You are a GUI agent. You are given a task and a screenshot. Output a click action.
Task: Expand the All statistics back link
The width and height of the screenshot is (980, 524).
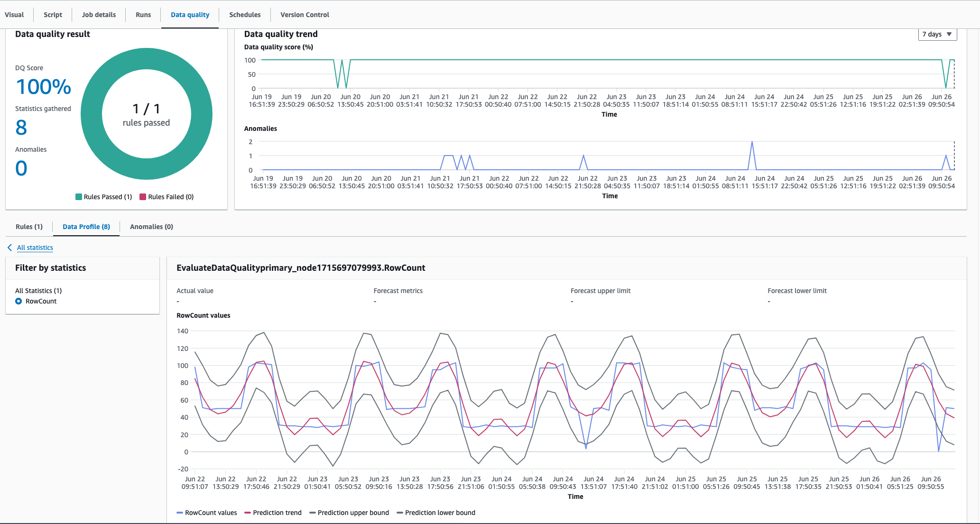pyautogui.click(x=34, y=247)
